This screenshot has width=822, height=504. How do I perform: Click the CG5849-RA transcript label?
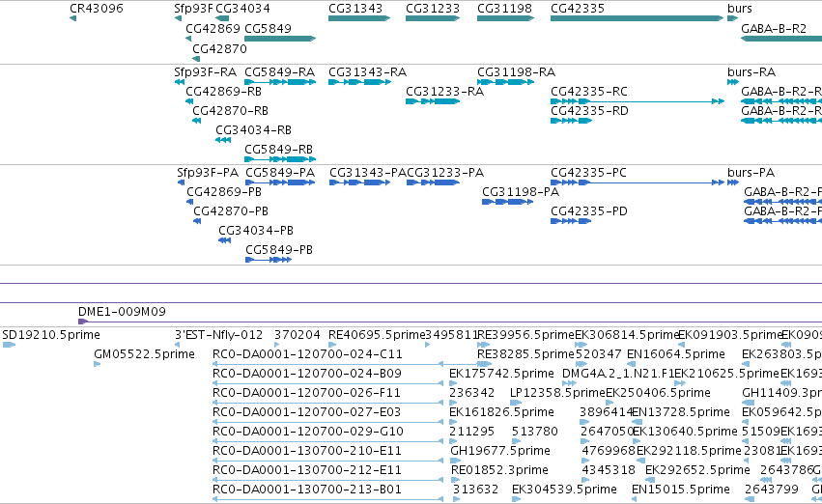point(279,71)
